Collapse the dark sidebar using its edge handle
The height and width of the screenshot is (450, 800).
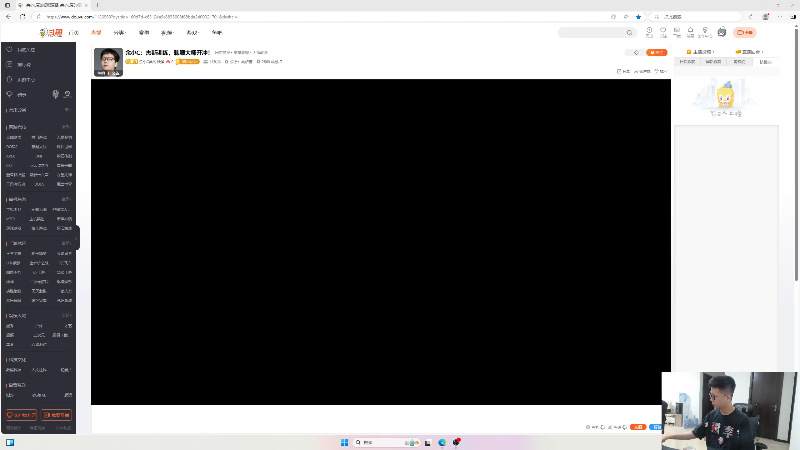coord(77,238)
